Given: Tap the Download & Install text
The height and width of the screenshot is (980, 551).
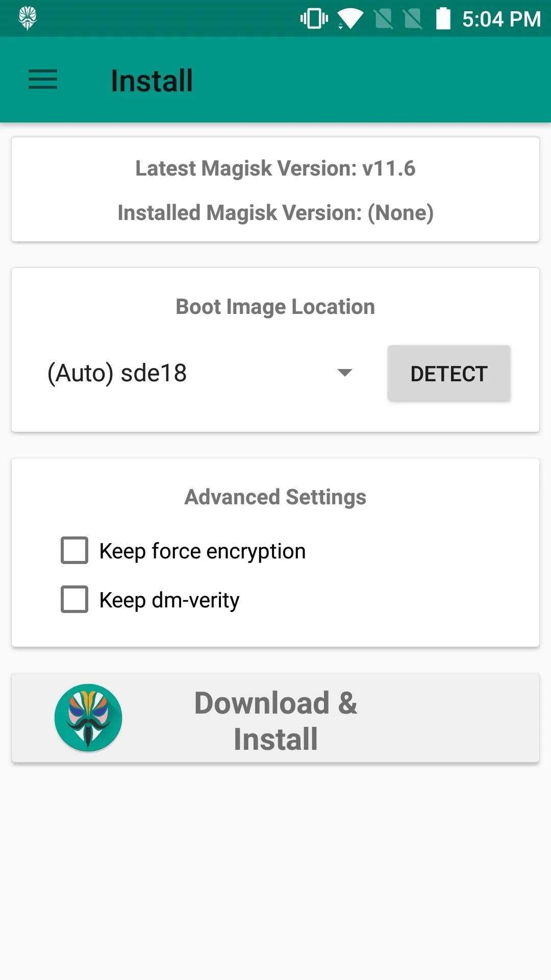Looking at the screenshot, I should [x=275, y=720].
